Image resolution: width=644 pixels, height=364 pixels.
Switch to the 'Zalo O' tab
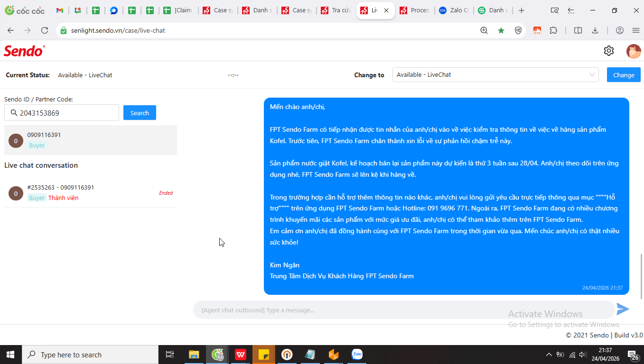click(454, 10)
